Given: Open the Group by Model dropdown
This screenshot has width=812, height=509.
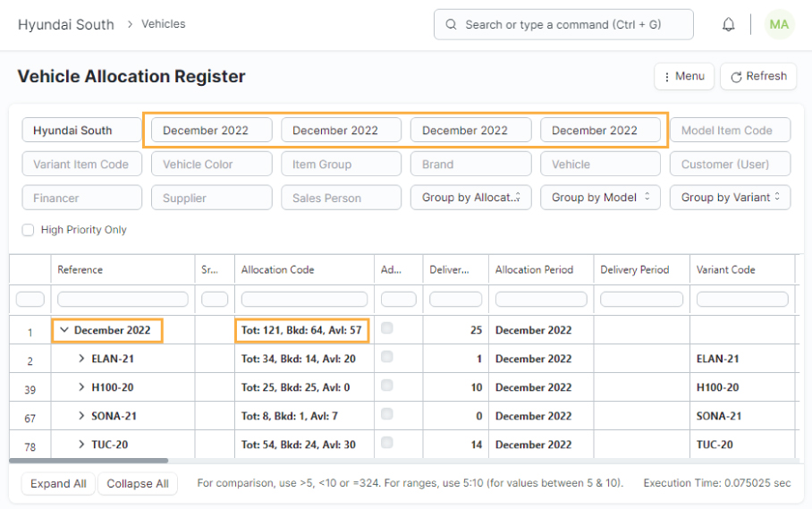Looking at the screenshot, I should (x=600, y=198).
